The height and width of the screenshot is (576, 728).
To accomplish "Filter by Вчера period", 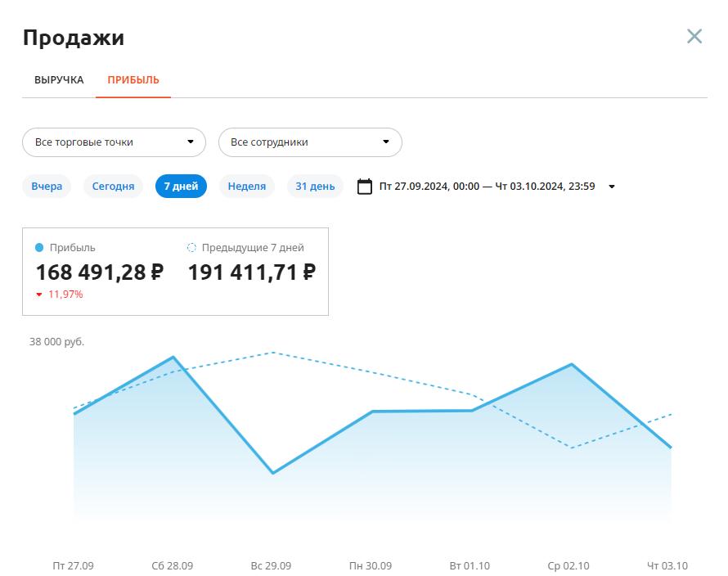I will tap(47, 187).
